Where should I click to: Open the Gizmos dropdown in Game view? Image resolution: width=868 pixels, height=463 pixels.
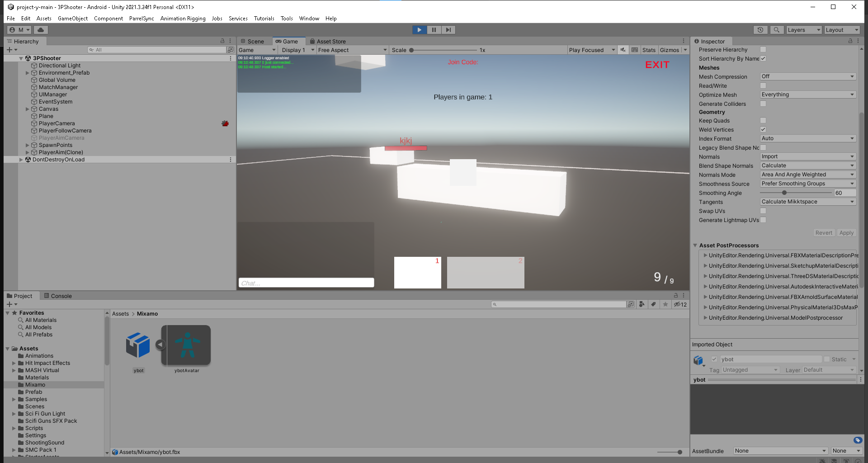[x=684, y=50]
